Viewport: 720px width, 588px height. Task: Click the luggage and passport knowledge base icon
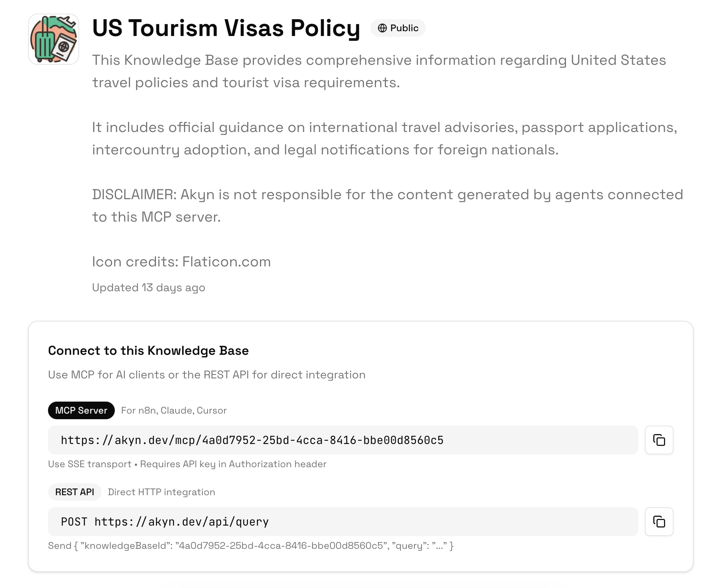tap(54, 39)
